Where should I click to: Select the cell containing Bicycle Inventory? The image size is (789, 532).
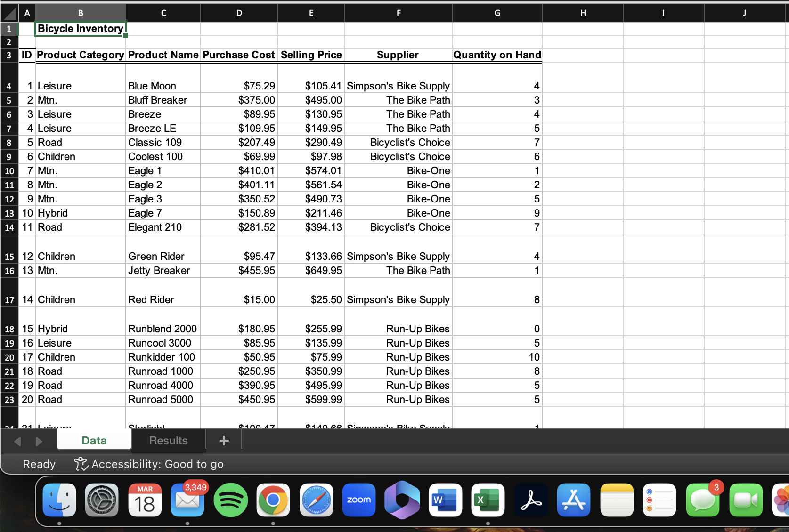pyautogui.click(x=80, y=29)
